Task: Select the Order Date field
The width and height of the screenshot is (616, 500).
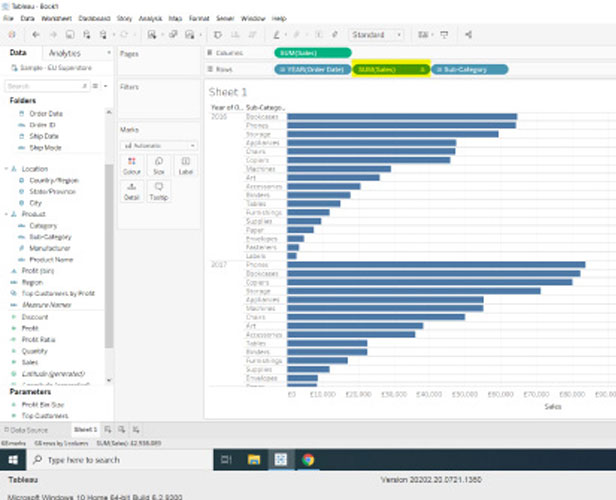Action: (46, 114)
